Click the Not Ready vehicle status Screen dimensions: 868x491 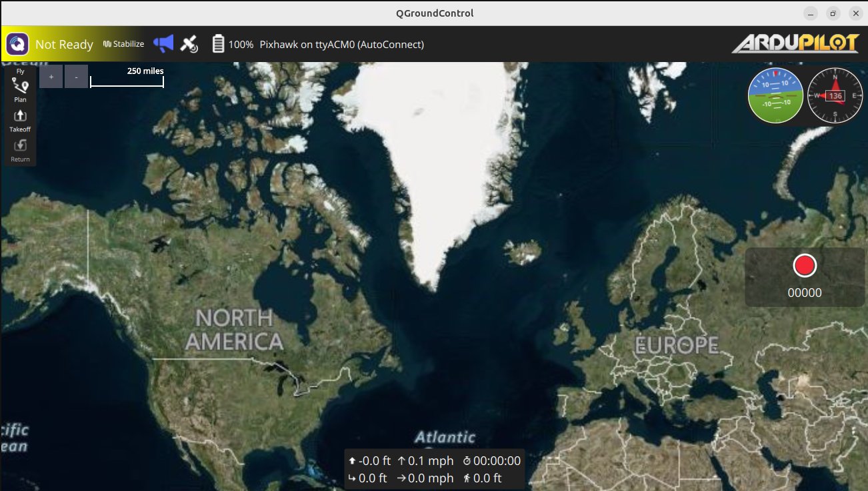coord(64,45)
